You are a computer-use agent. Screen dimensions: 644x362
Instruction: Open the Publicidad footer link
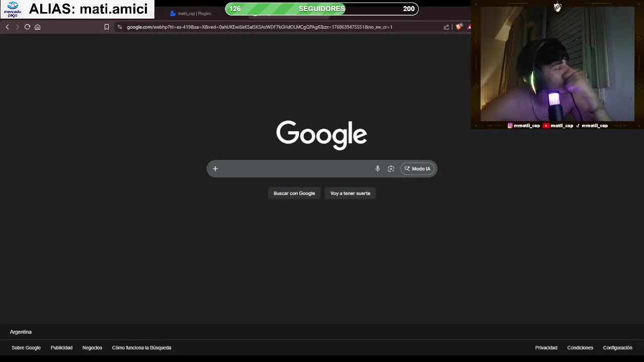(x=61, y=347)
